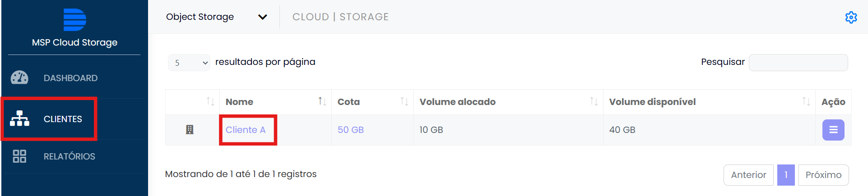
Task: Click the MSP Cloud Storage logo
Action: (x=75, y=20)
